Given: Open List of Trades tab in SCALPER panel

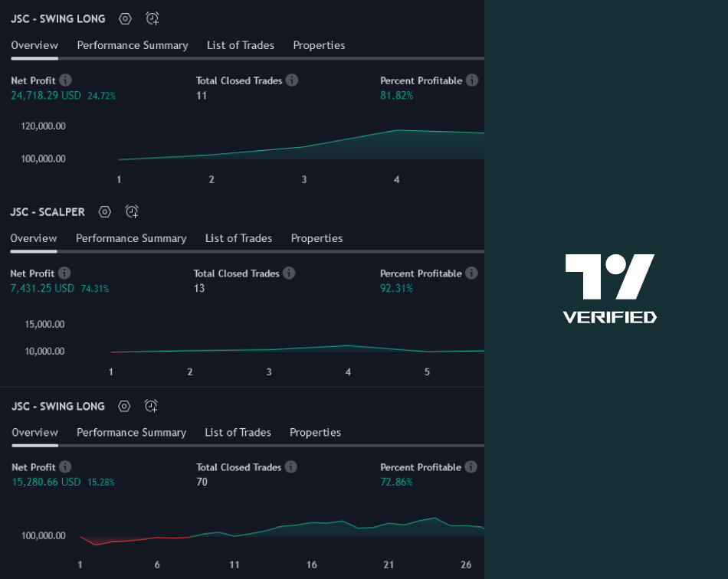Looking at the screenshot, I should coord(238,238).
